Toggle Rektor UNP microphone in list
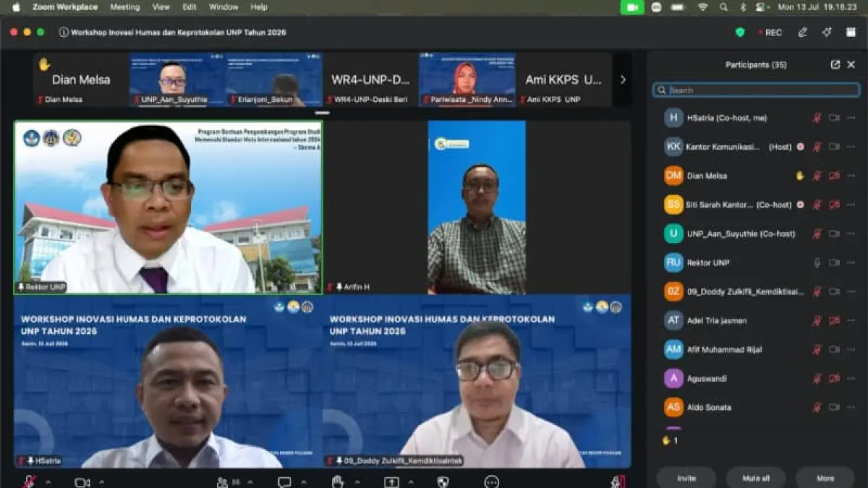The height and width of the screenshot is (488, 868). pos(817,262)
